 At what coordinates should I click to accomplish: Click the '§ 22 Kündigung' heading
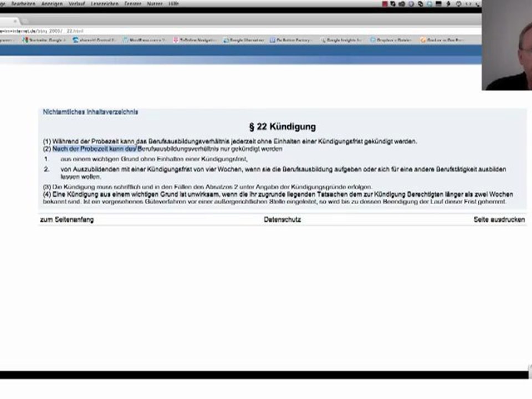click(x=282, y=127)
